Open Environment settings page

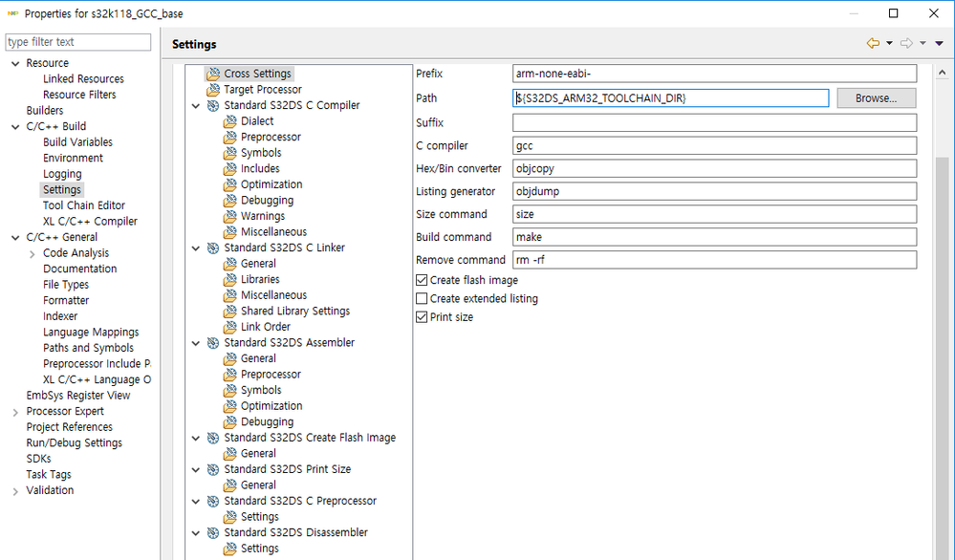pos(73,159)
